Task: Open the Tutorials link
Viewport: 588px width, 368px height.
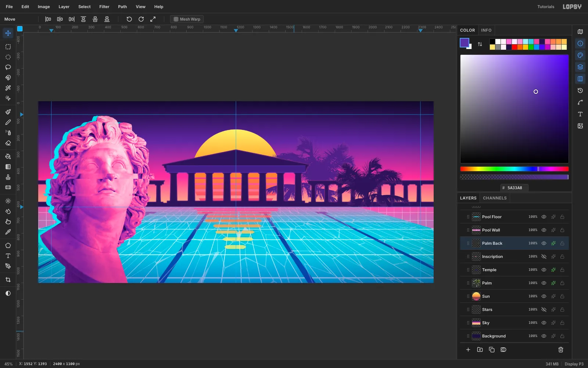Action: click(546, 7)
